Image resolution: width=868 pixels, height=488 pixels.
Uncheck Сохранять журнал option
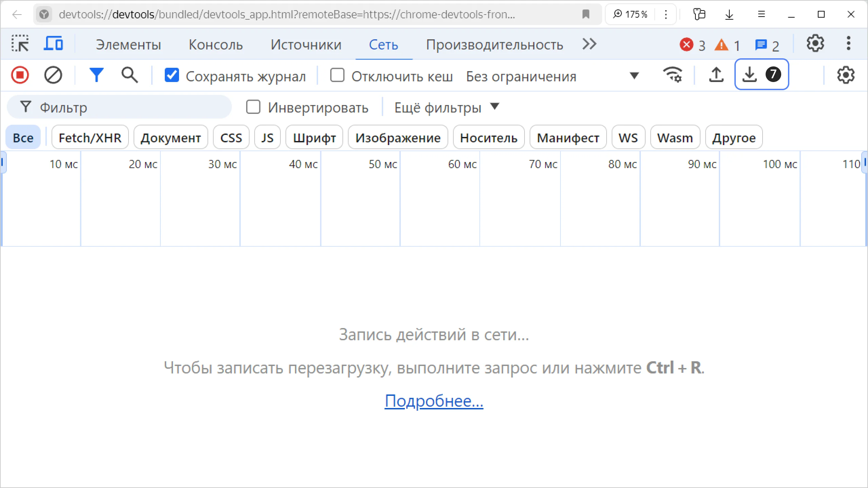tap(172, 75)
